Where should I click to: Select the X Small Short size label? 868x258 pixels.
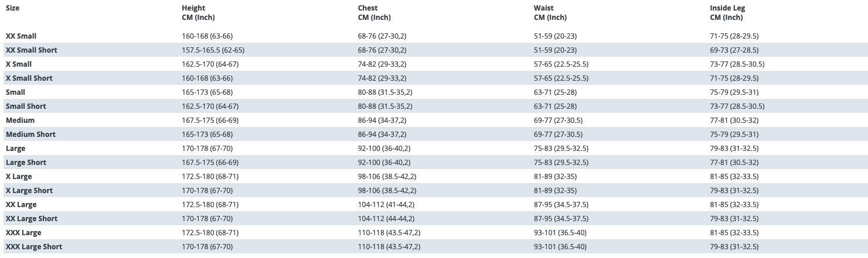click(x=29, y=78)
